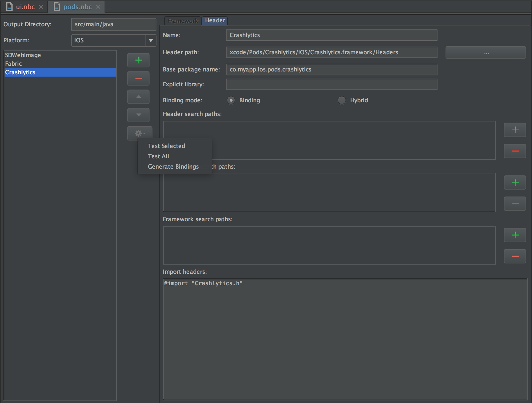Image resolution: width=532 pixels, height=403 pixels.
Task: Select Test All from the gear menu
Action: [x=158, y=156]
